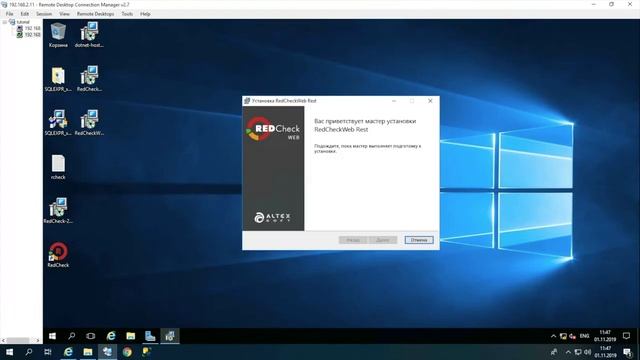640x360 pixels.
Task: Open Task View on the remote taskbar
Action: [91, 336]
